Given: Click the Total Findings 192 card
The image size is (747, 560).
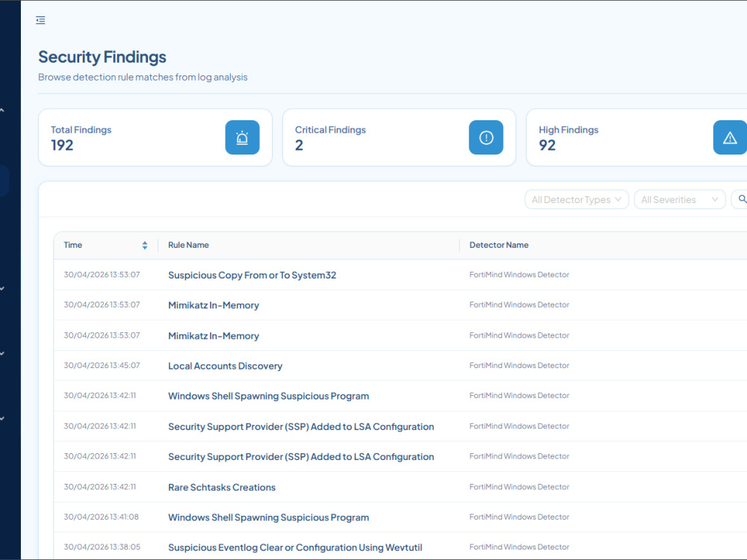Looking at the screenshot, I should (x=155, y=137).
